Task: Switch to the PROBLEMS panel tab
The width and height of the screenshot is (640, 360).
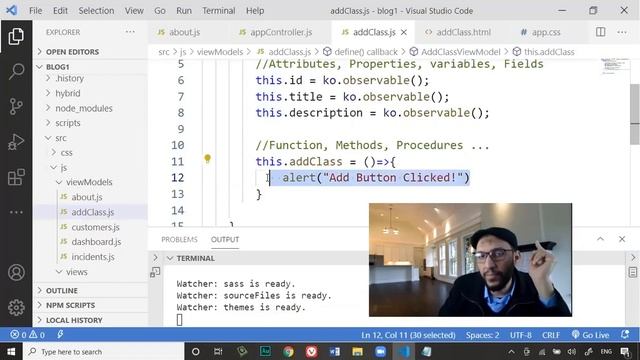Action: click(x=179, y=240)
